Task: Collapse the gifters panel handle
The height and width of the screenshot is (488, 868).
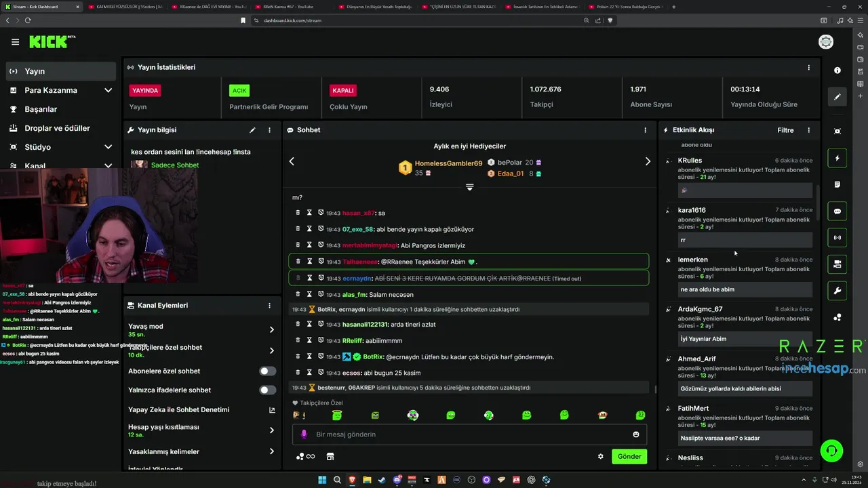Action: (469, 187)
